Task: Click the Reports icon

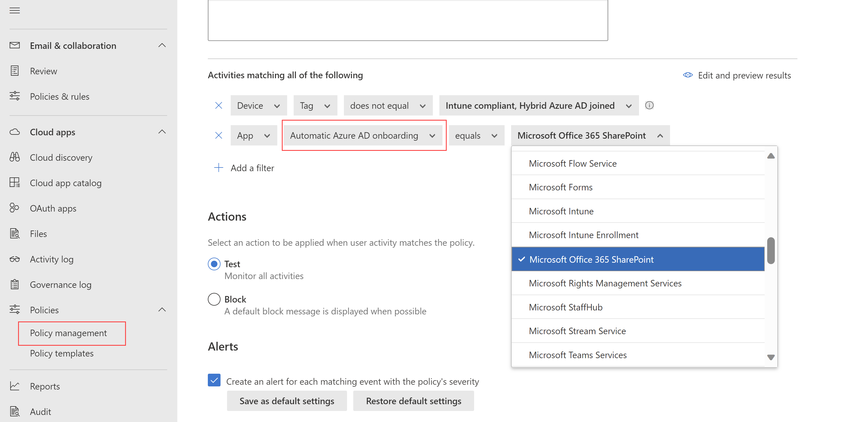Action: click(15, 386)
